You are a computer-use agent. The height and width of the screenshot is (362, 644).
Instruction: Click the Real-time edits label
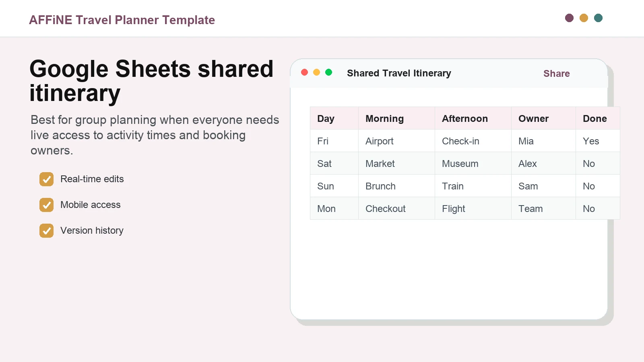[92, 179]
